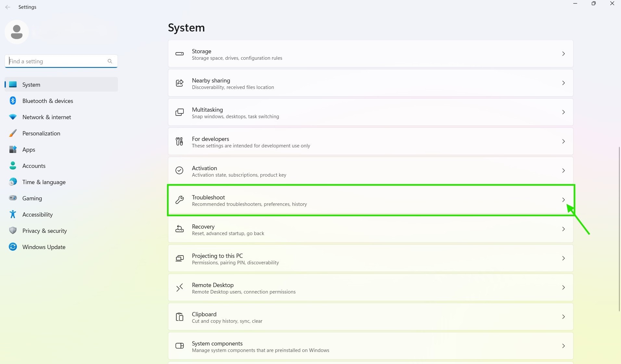621x364 pixels.
Task: Expand the System components chevron
Action: (564, 346)
